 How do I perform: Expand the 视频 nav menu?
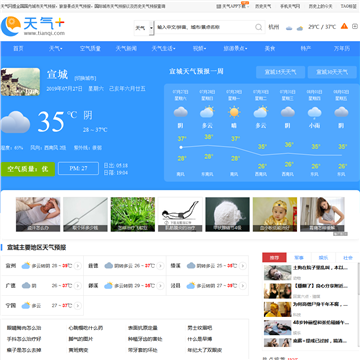pos(199,49)
